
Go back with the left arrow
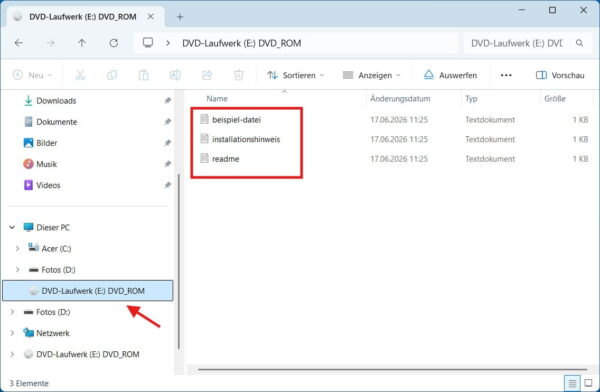click(x=18, y=43)
